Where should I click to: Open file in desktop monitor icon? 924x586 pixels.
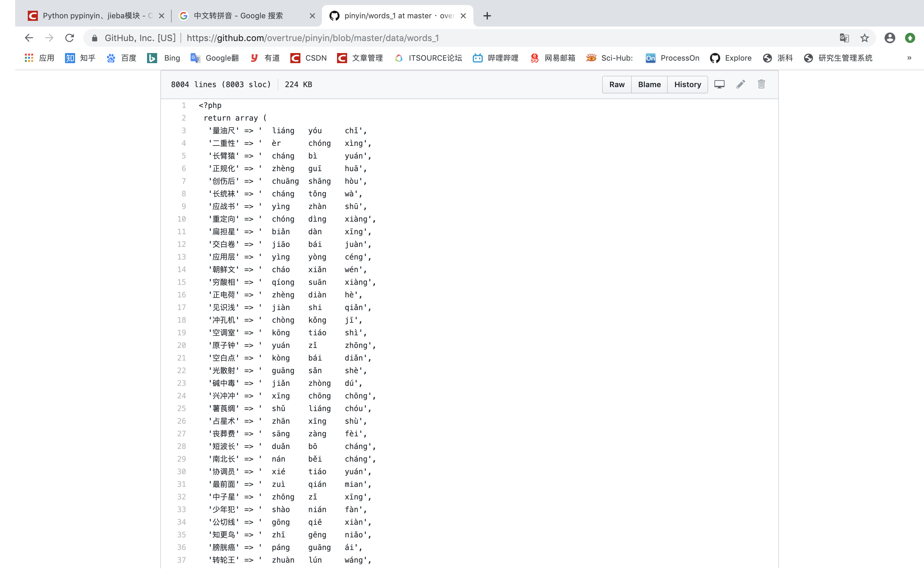pyautogui.click(x=720, y=84)
